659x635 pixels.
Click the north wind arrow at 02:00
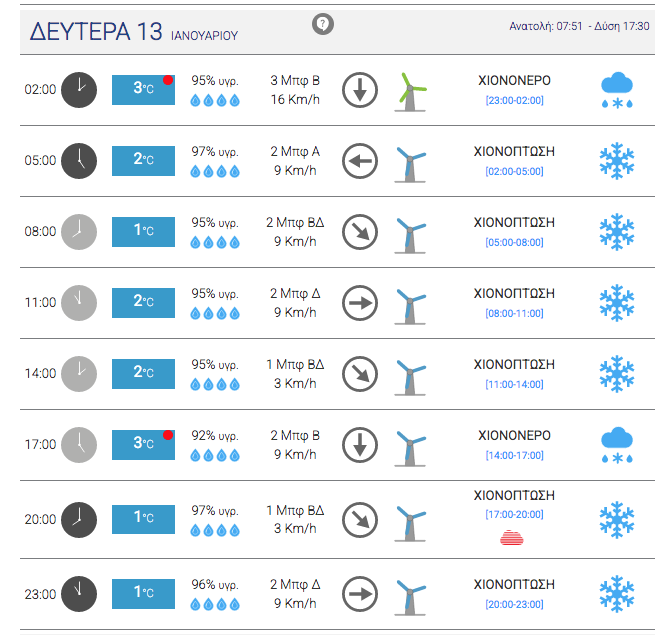359,89
